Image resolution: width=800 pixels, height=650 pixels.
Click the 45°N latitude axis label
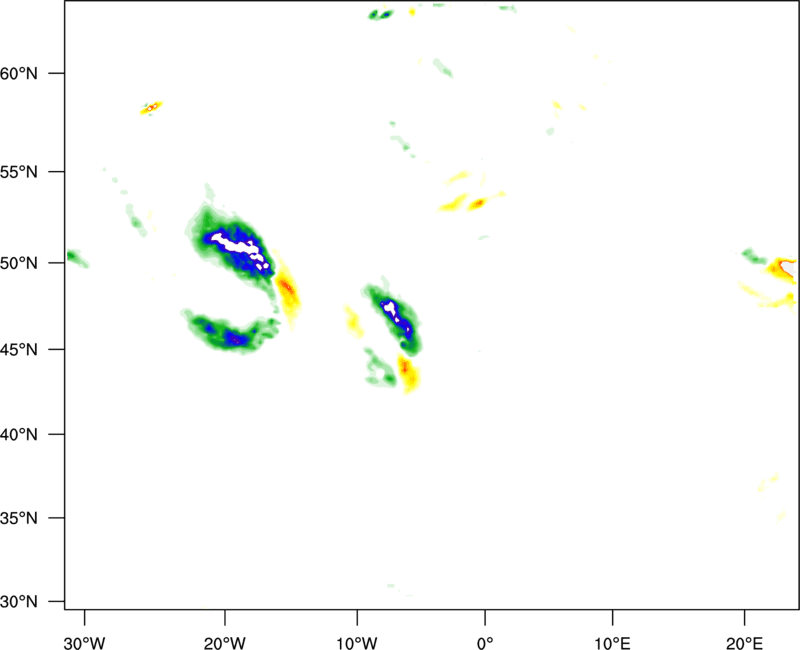[x=19, y=349]
